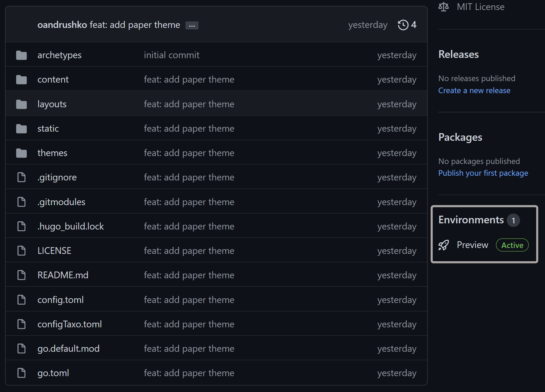Click the initial commit message link
Viewport: 545px width, 392px height.
(172, 55)
